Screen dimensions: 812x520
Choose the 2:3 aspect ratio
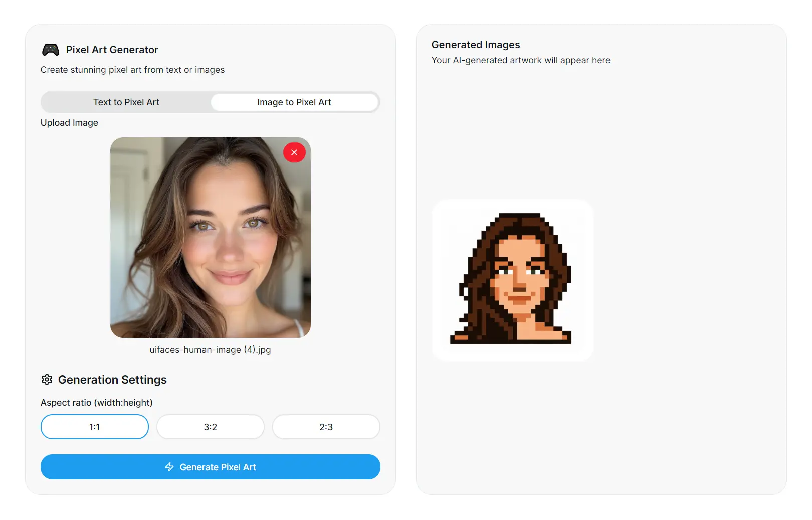pyautogui.click(x=326, y=427)
